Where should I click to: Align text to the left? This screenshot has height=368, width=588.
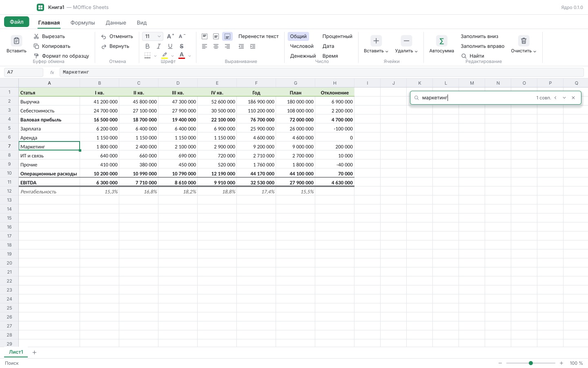pyautogui.click(x=205, y=46)
